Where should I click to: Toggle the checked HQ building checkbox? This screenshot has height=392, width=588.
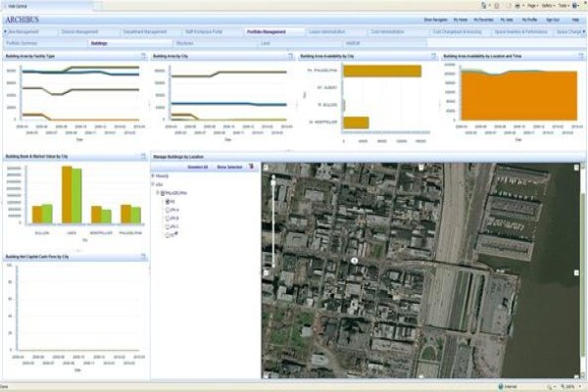168,202
